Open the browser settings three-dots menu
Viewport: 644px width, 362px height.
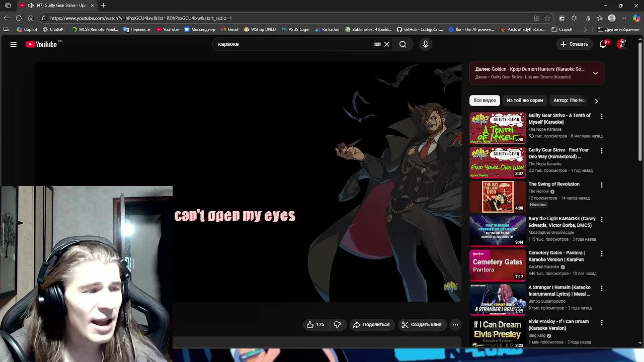(x=624, y=18)
